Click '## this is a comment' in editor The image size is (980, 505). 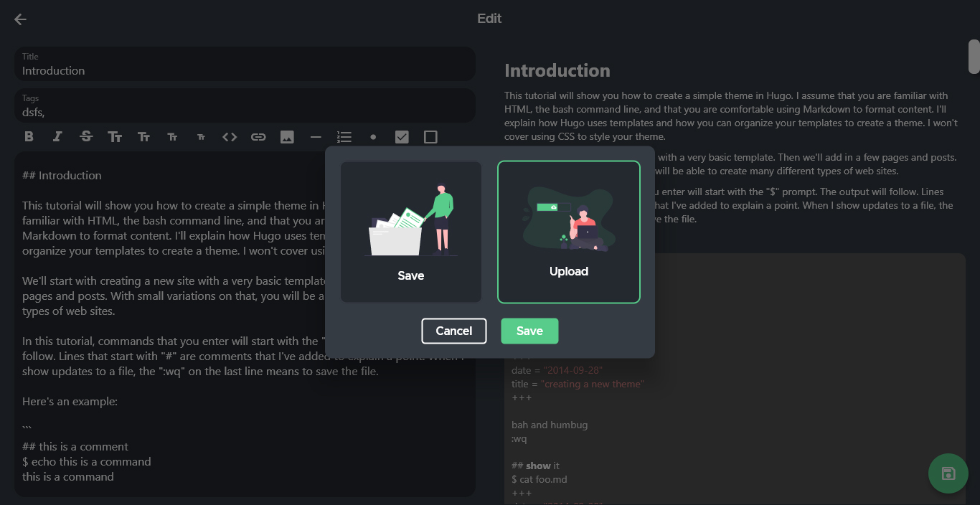75,446
